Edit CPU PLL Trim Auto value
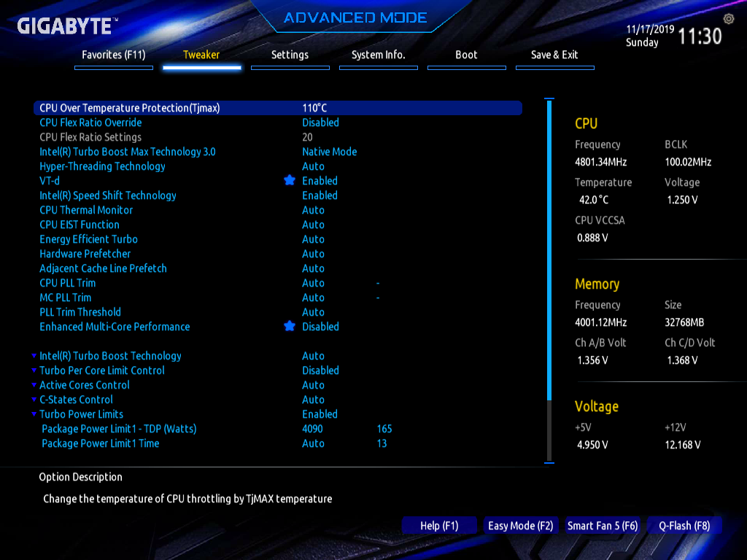This screenshot has width=747, height=560. (313, 283)
